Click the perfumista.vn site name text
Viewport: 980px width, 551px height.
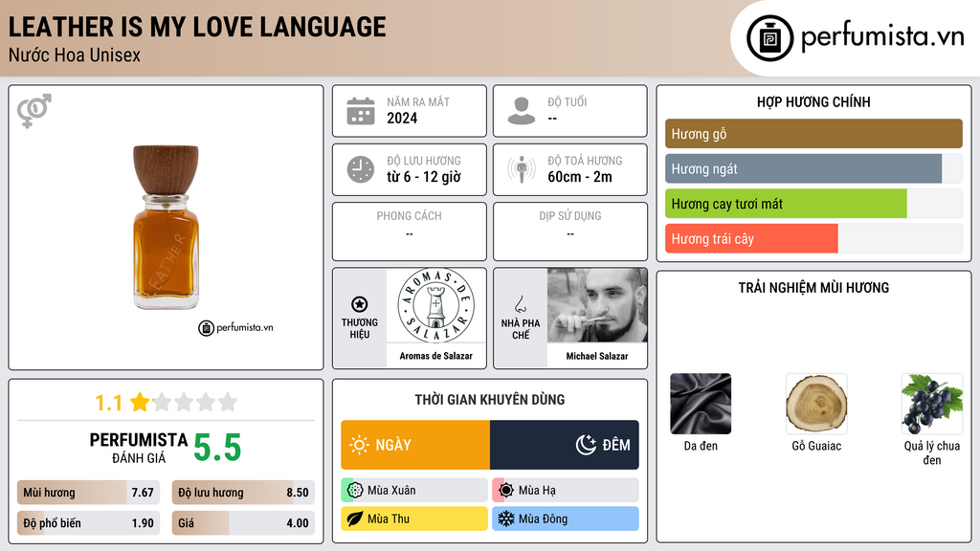pos(882,37)
